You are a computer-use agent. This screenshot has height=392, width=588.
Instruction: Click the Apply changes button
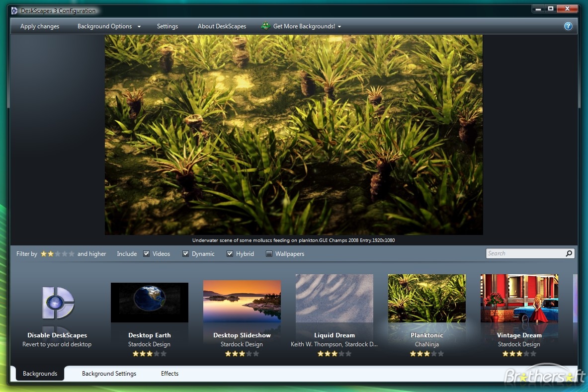(40, 26)
